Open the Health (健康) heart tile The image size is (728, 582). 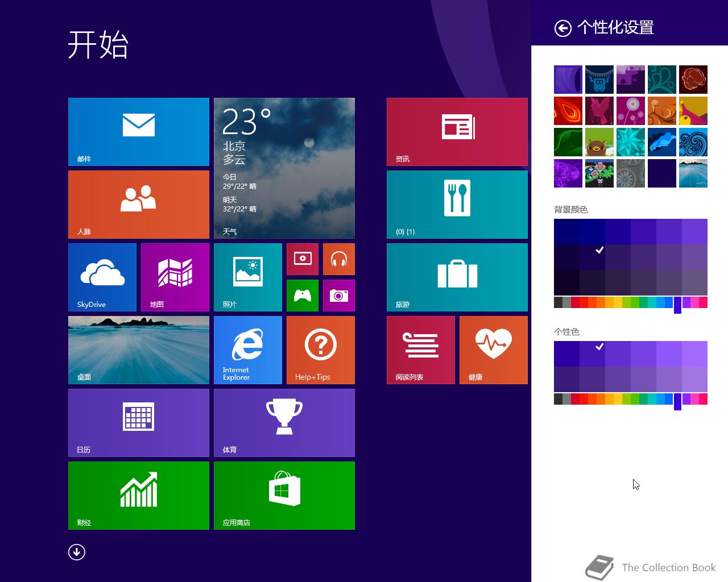pos(494,350)
